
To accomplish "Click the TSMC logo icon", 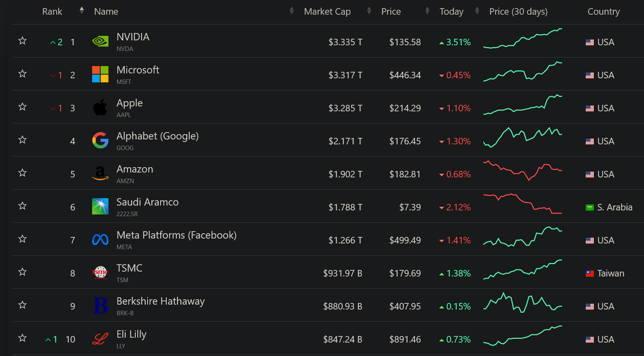I will (100, 272).
